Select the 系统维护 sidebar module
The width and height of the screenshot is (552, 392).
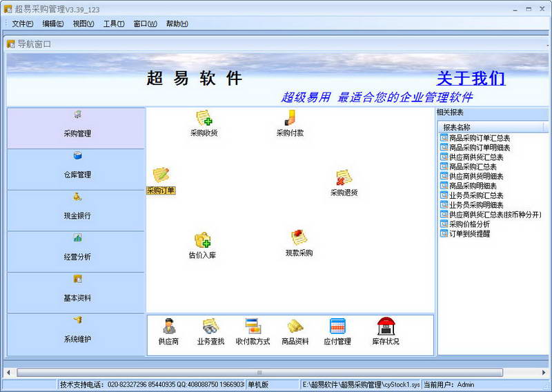pos(76,335)
